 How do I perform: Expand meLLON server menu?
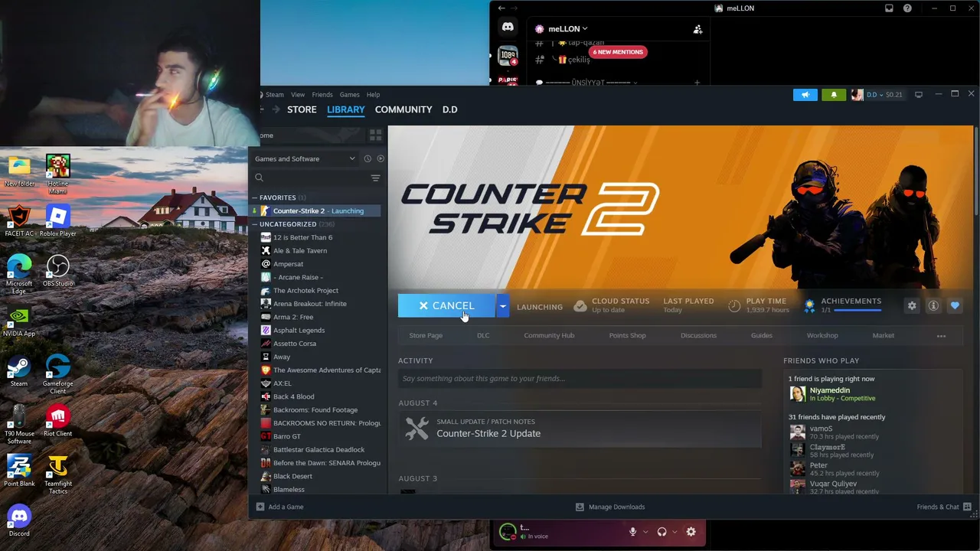[568, 29]
